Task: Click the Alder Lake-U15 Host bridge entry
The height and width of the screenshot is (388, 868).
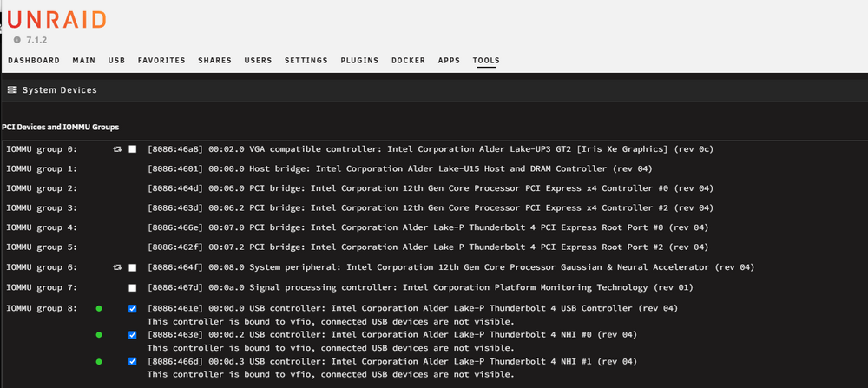Action: pos(399,168)
